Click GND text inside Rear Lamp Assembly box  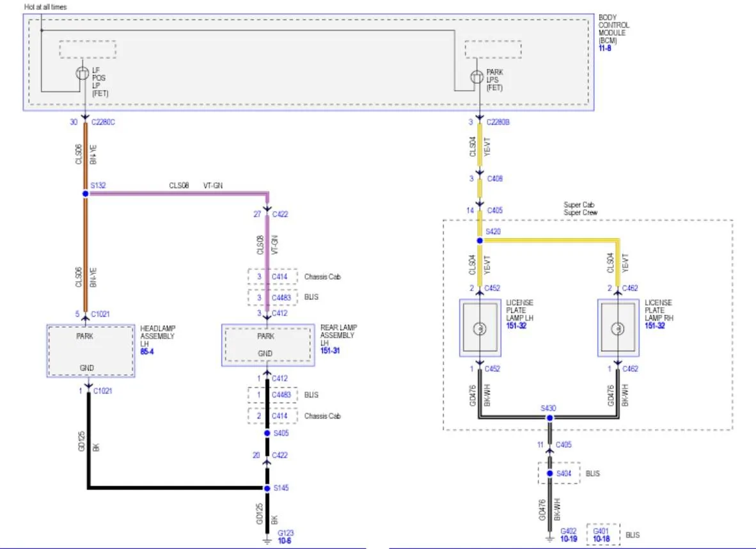pyautogui.click(x=265, y=354)
